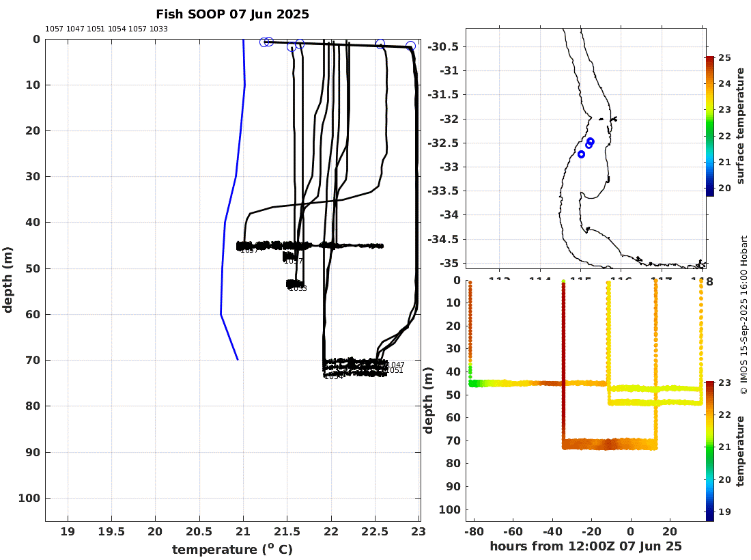Click the surface temperature color scale bar
751x560 pixels.
coord(710,126)
